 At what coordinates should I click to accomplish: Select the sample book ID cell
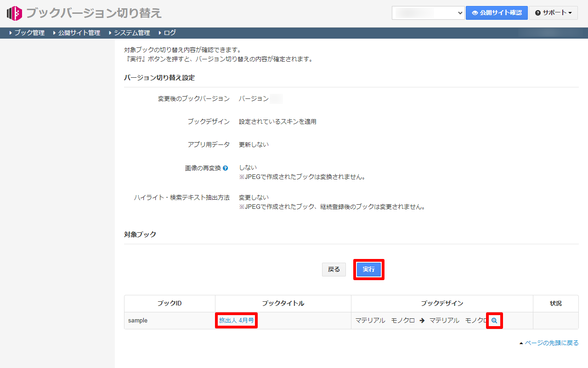point(138,321)
